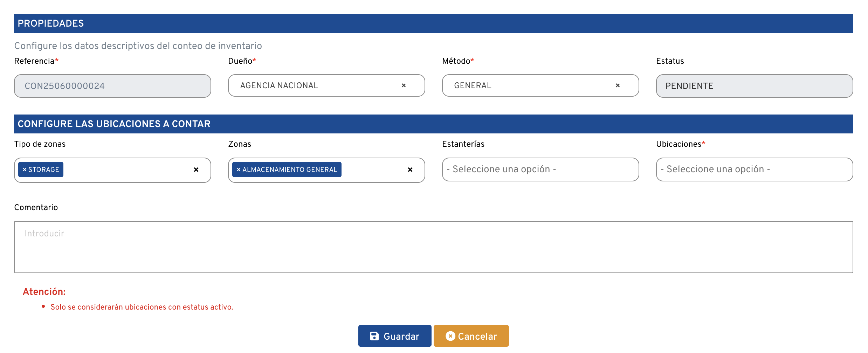Clear the AGENCIA NACIONAL owner selection

point(404,85)
